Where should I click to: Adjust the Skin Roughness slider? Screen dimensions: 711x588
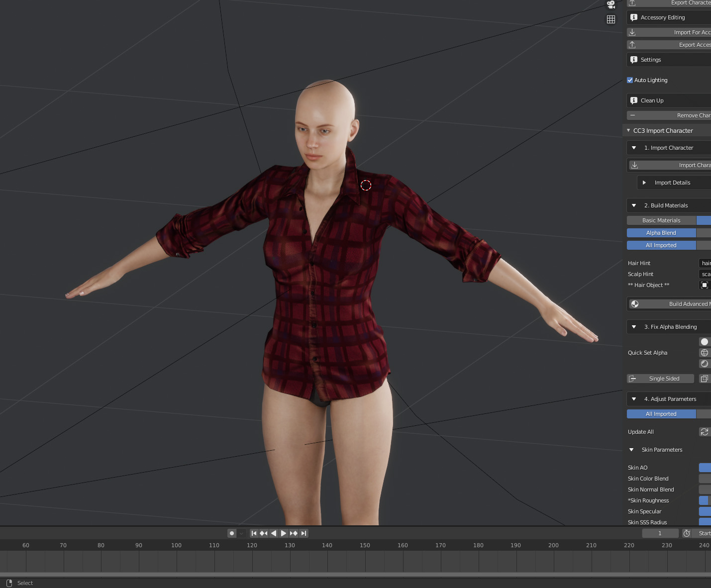705,500
